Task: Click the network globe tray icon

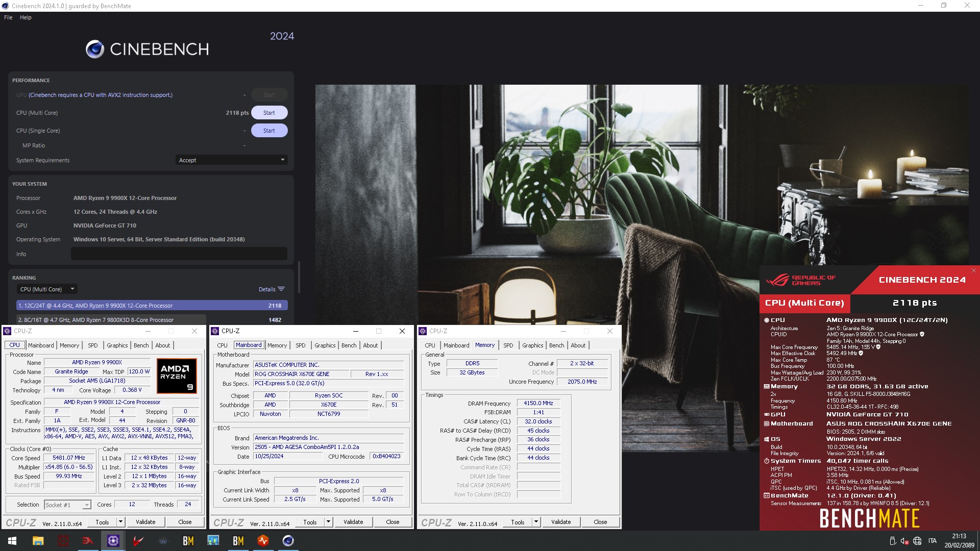Action: 917,541
